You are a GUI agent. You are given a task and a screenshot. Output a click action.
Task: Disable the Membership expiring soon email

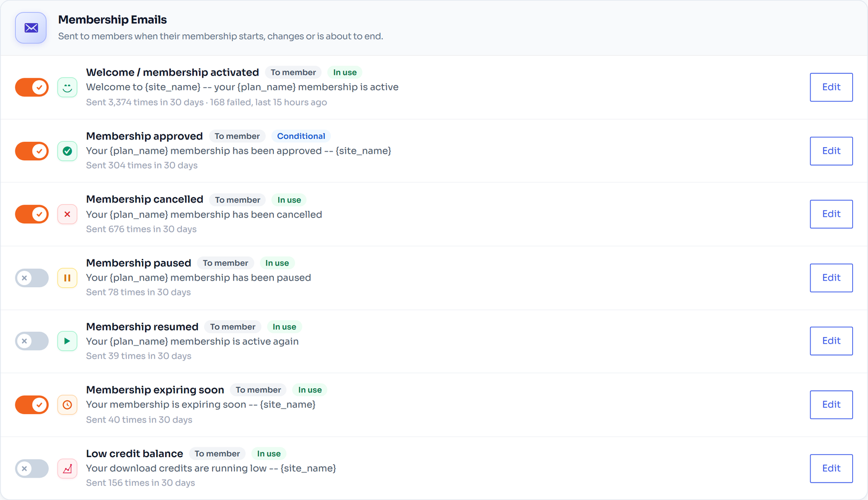(32, 404)
